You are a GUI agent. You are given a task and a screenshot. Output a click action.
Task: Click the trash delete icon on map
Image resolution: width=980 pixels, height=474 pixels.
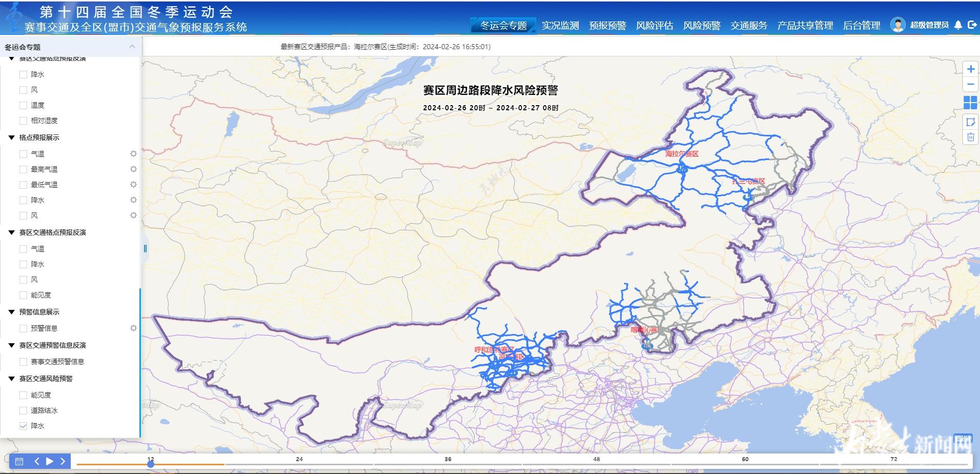pos(970,137)
